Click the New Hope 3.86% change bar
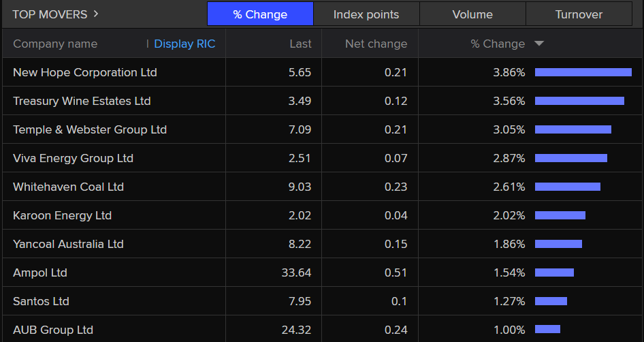 [583, 72]
